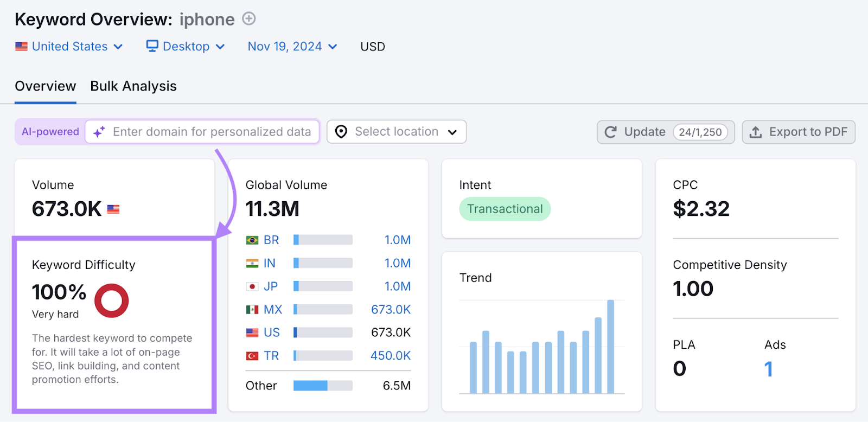The image size is (868, 422).
Task: Click the Desktop monitor icon
Action: tap(152, 46)
